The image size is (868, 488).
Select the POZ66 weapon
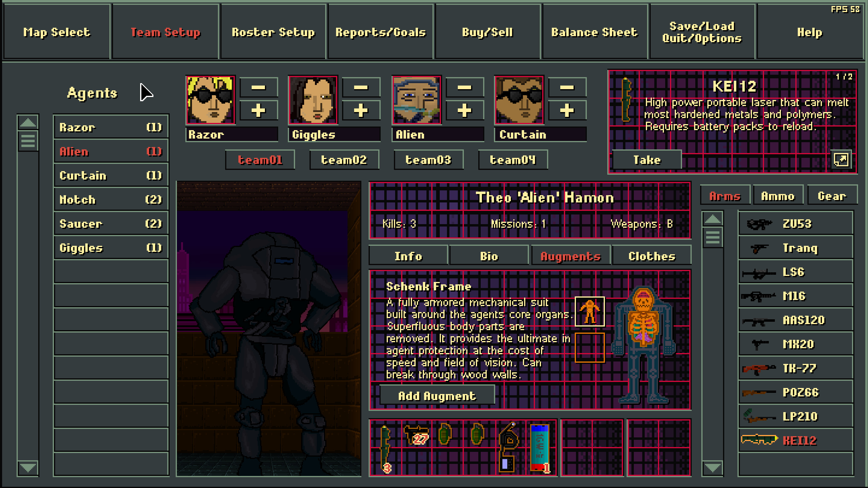[x=796, y=392]
